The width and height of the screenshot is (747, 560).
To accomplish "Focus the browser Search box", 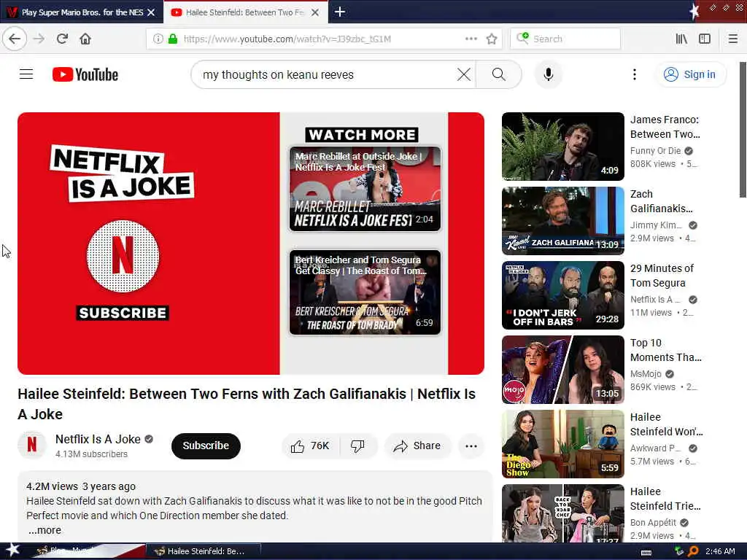I will [x=565, y=39].
